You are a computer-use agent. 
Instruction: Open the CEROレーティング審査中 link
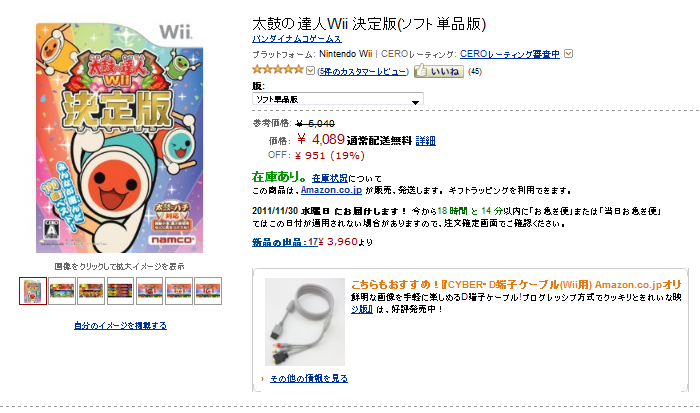coord(509,54)
